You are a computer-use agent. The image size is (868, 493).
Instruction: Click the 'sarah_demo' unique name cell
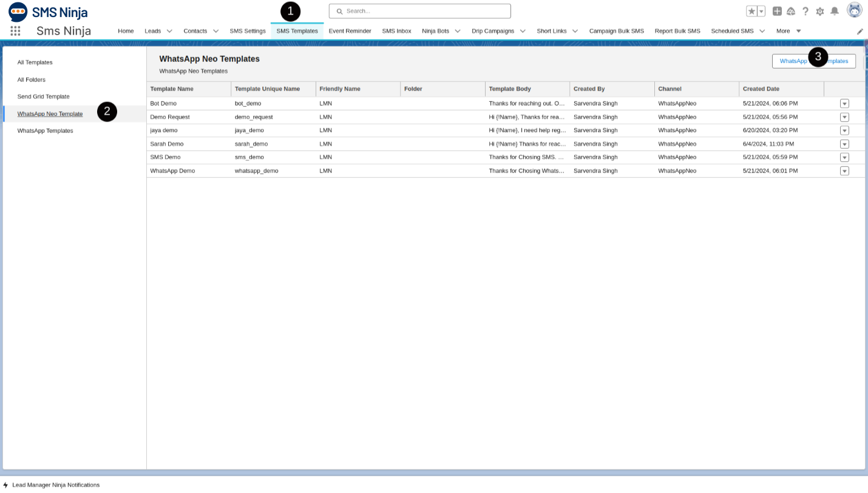(x=251, y=144)
